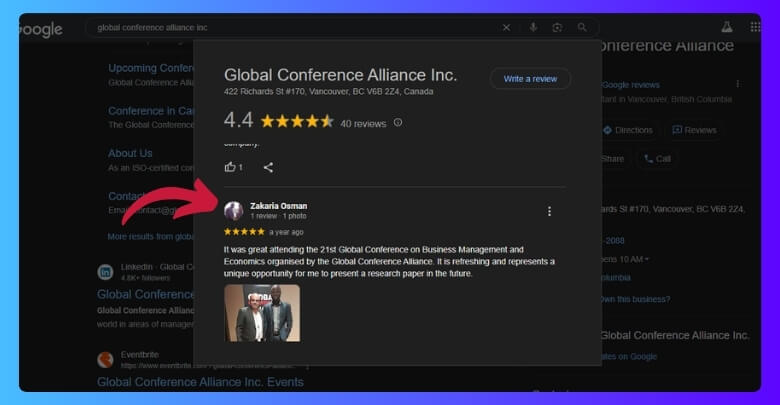The height and width of the screenshot is (405, 780).
Task: Click the 422 Richards St address text
Action: [328, 92]
